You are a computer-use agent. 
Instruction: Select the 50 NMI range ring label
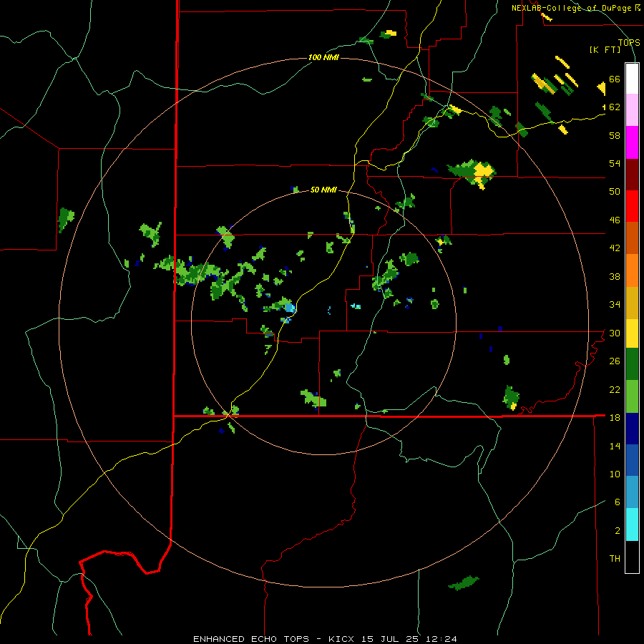pyautogui.click(x=323, y=190)
